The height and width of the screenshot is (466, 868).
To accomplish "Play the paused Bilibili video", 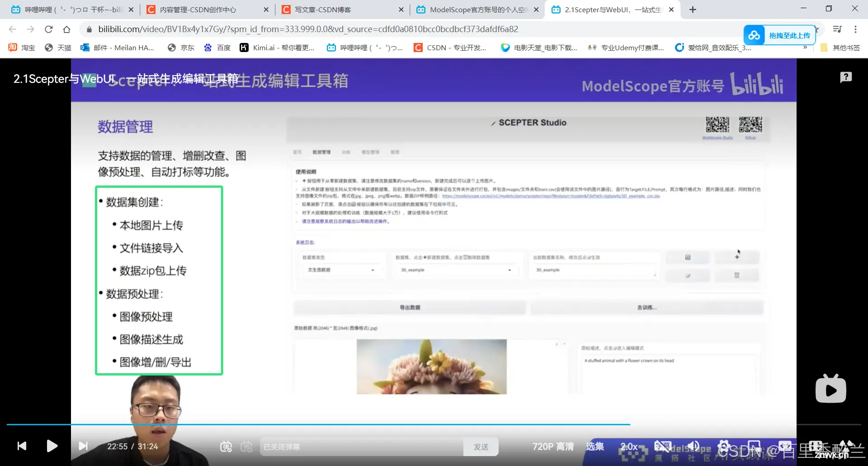I will click(52, 446).
